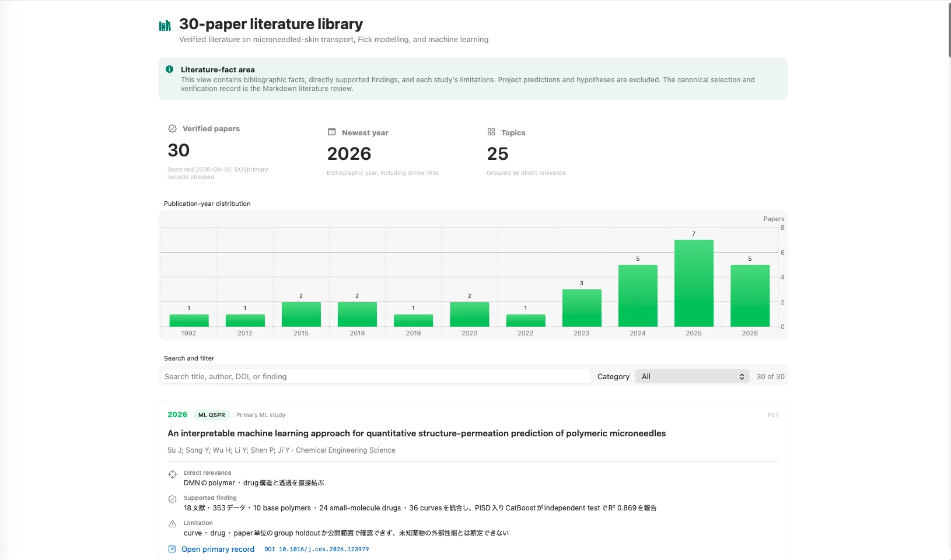Click the green 2026 year label on the paper card
This screenshot has width=951, height=560.
click(x=177, y=415)
